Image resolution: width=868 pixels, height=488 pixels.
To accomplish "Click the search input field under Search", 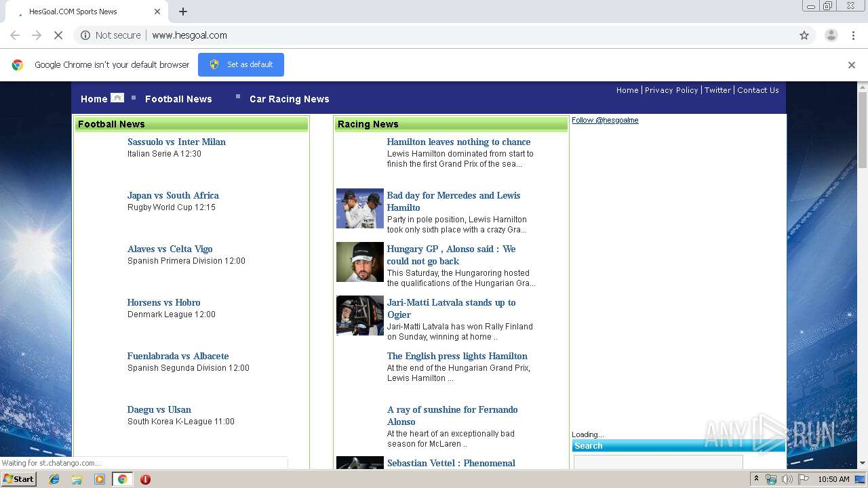I will (x=658, y=462).
